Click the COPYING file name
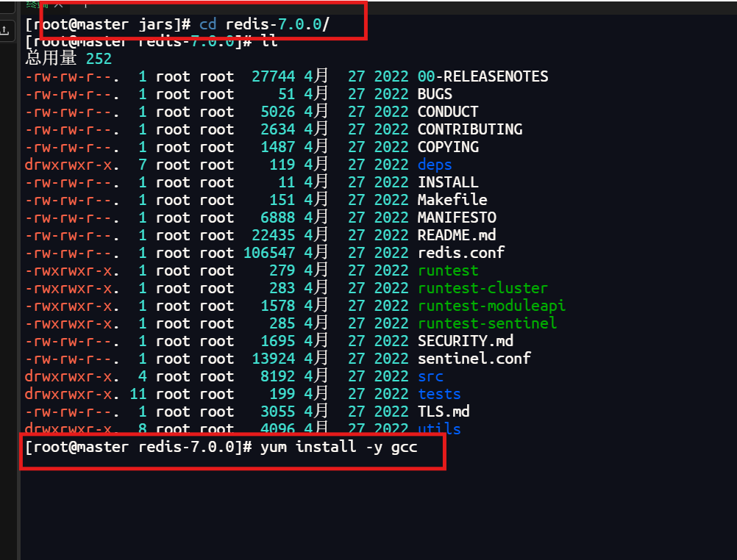 click(x=448, y=147)
